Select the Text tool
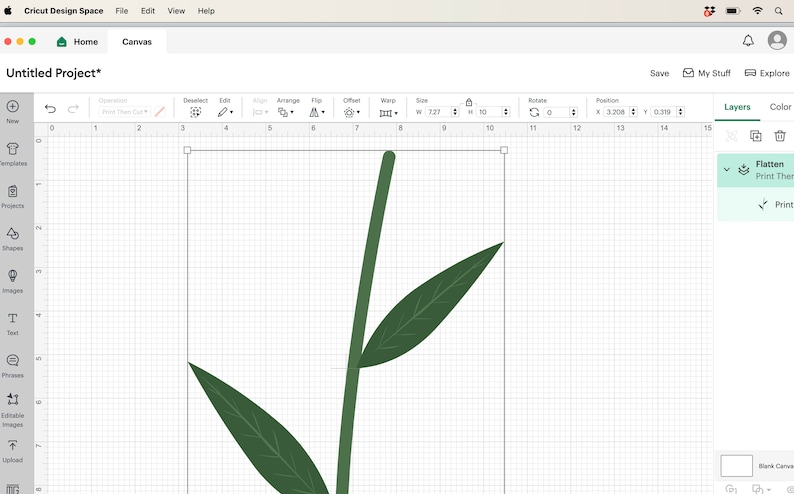794x494 pixels. [x=13, y=318]
